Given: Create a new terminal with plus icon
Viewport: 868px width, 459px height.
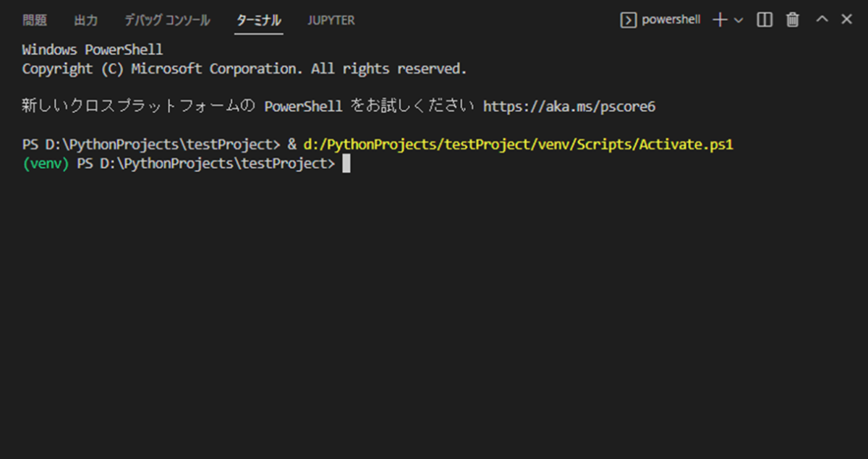Looking at the screenshot, I should (720, 20).
